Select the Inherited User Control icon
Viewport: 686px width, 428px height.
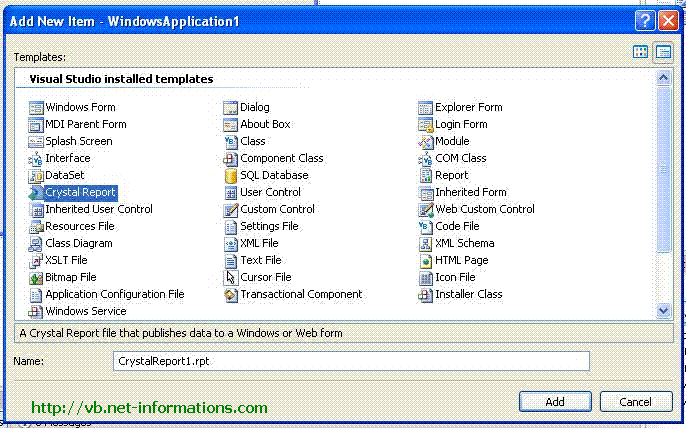[36, 210]
